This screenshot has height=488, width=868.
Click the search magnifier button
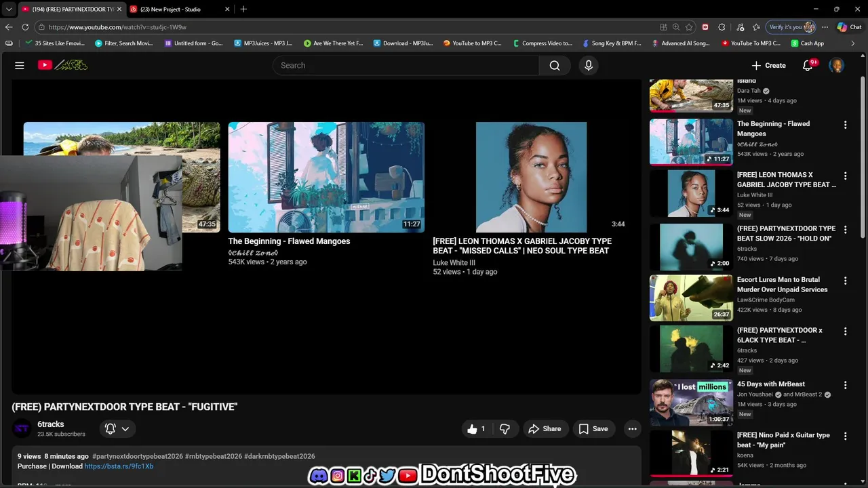click(x=555, y=65)
